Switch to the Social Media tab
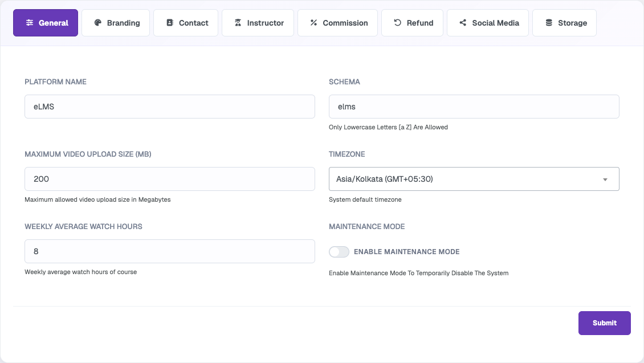Screen dimensions: 644x363 click(x=488, y=23)
